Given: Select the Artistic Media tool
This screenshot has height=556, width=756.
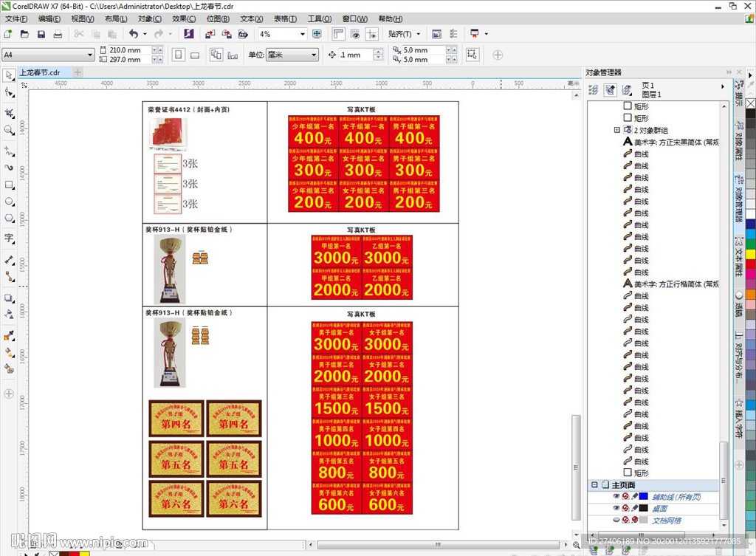Looking at the screenshot, I should (x=9, y=168).
